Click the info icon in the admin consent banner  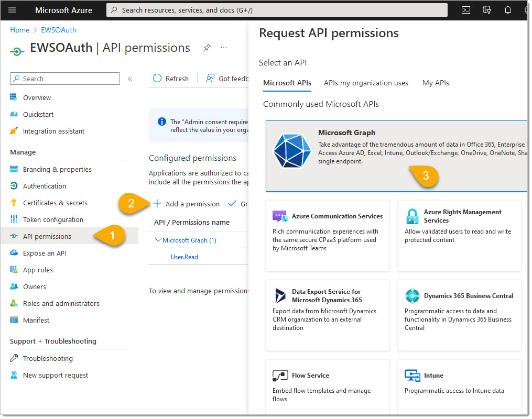click(x=162, y=122)
